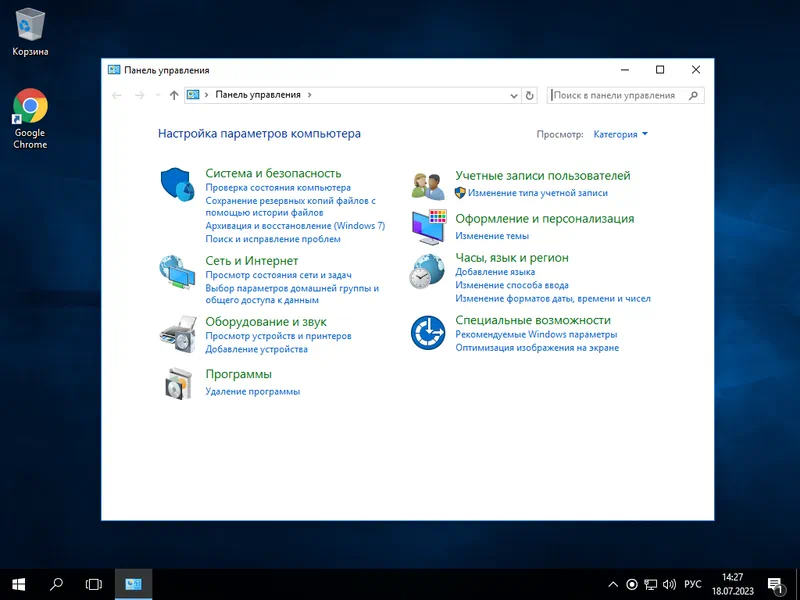The height and width of the screenshot is (600, 800).
Task: Refresh the Control Panel view
Action: (x=530, y=95)
